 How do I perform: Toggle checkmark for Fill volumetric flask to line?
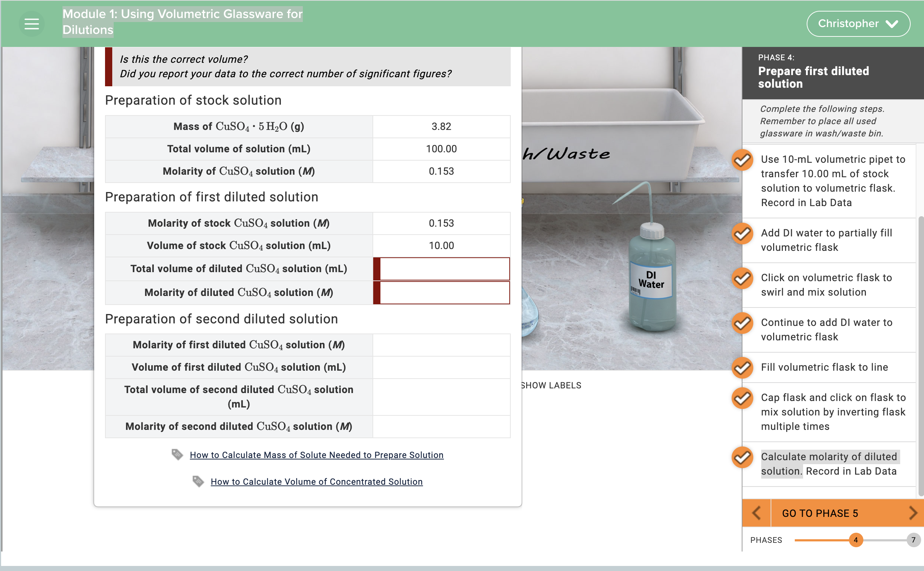[742, 367]
